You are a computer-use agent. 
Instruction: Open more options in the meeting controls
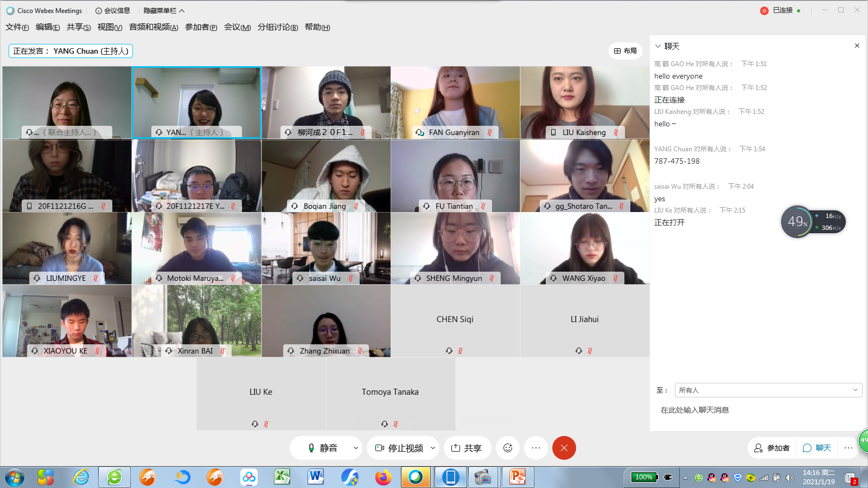[536, 448]
